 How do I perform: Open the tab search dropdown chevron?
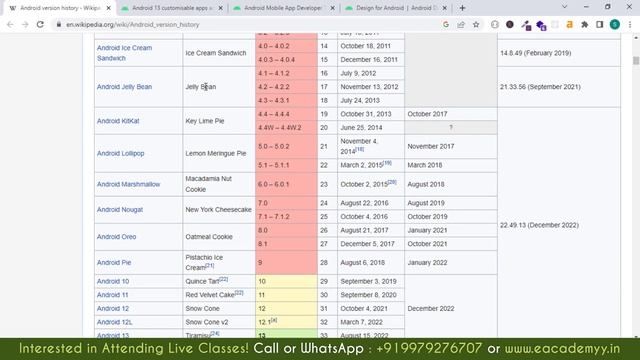point(564,7)
